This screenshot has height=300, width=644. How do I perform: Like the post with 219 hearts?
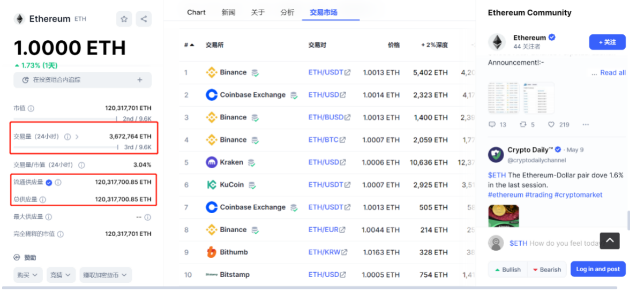[x=551, y=124]
